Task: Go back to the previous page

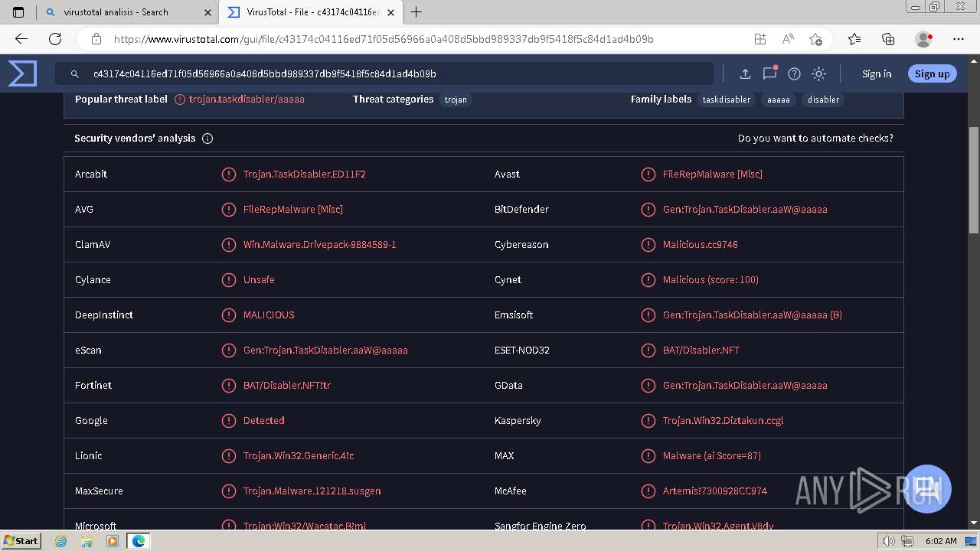Action: click(21, 39)
